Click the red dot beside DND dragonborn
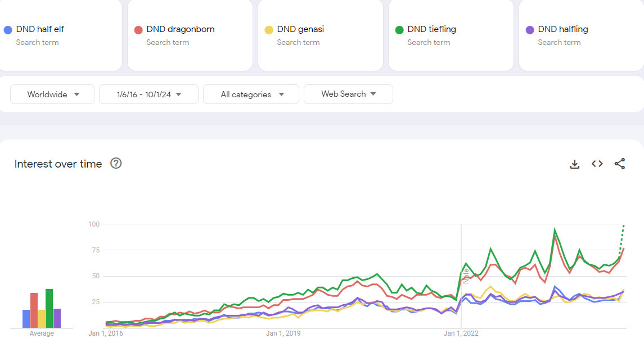Viewport: 644px width, 343px height. (x=138, y=30)
